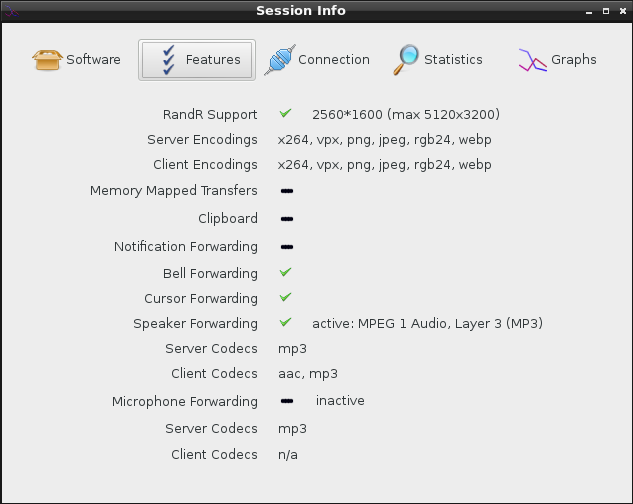Screen dimensions: 633x504
Task: Click the "Bell Forwarding" label
Action: [210, 273]
